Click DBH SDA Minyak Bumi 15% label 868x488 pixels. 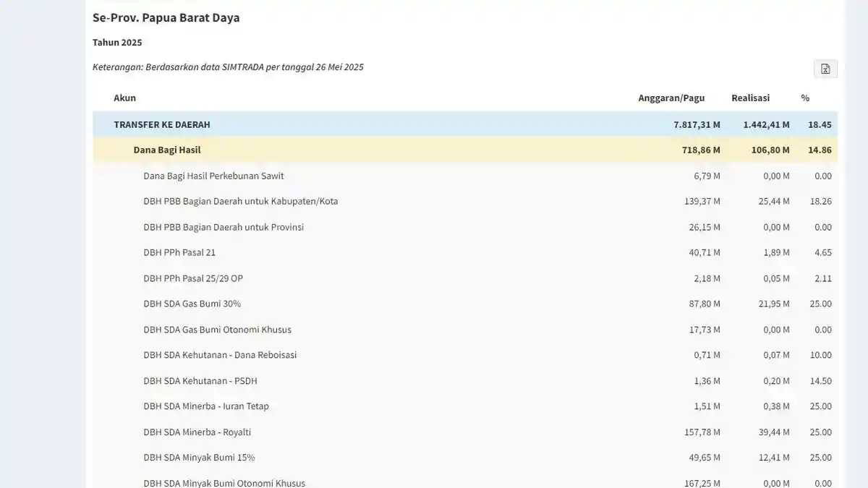199,458
